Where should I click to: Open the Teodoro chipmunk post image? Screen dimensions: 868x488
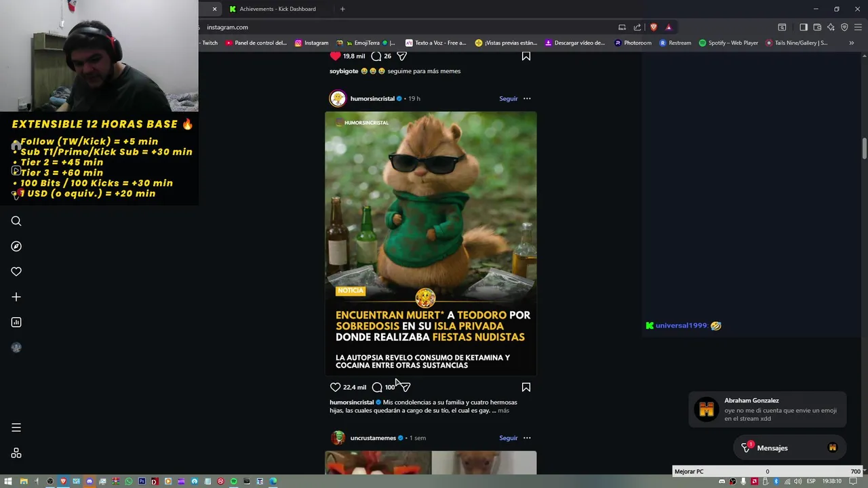[431, 243]
